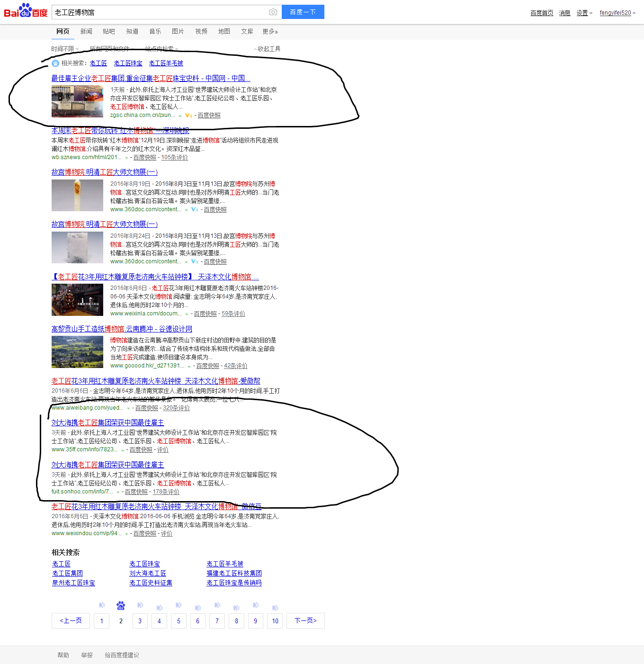Open 320条评价 reviews link

click(x=176, y=408)
